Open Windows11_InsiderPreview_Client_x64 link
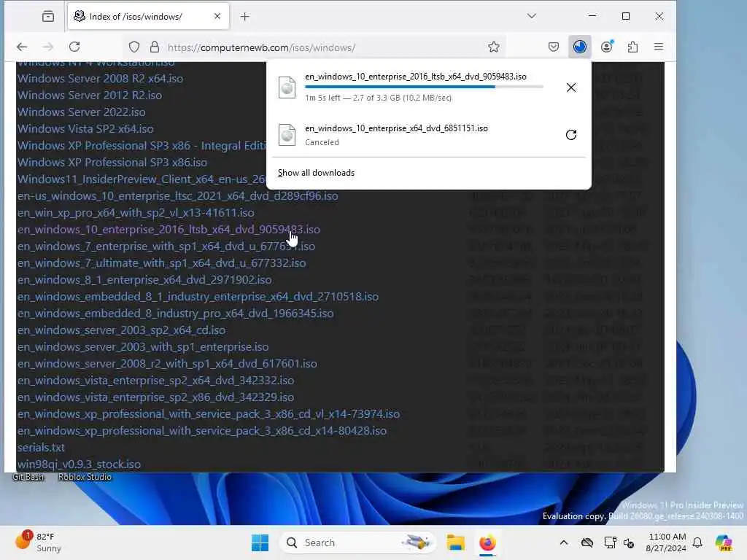Screen dimensions: 747x560 point(142,179)
